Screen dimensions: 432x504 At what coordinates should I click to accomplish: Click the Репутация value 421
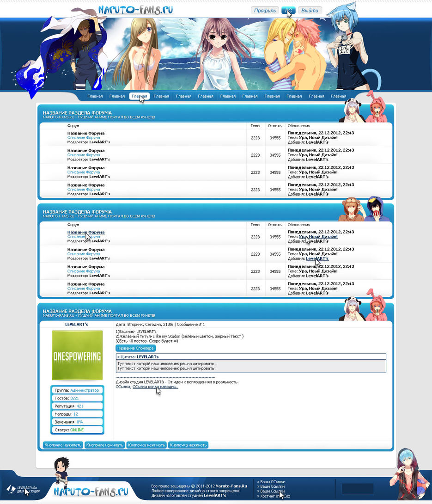pyautogui.click(x=79, y=406)
